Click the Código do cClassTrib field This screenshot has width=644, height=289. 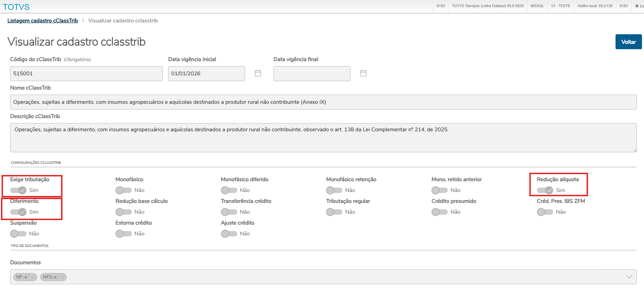[86, 74]
